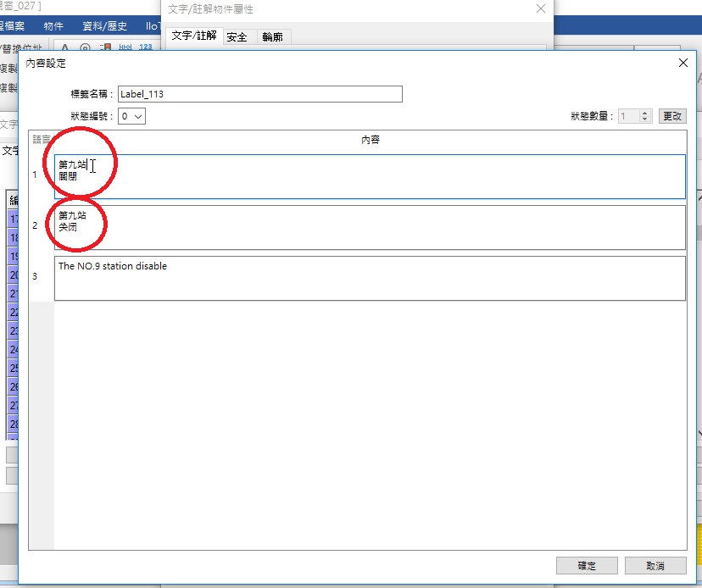This screenshot has width=702, height=588.
Task: Open the 資料/歷史 menu
Action: coord(107,26)
